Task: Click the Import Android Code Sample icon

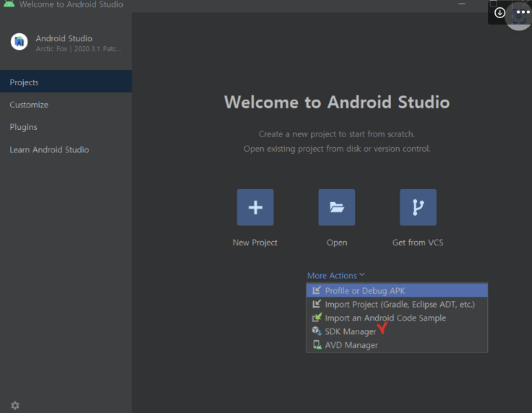Action: (317, 318)
